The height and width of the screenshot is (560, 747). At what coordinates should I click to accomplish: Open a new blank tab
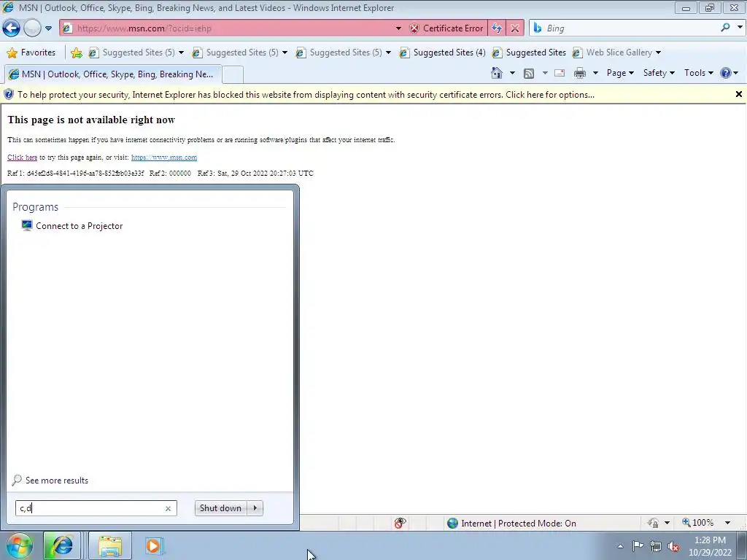point(233,75)
